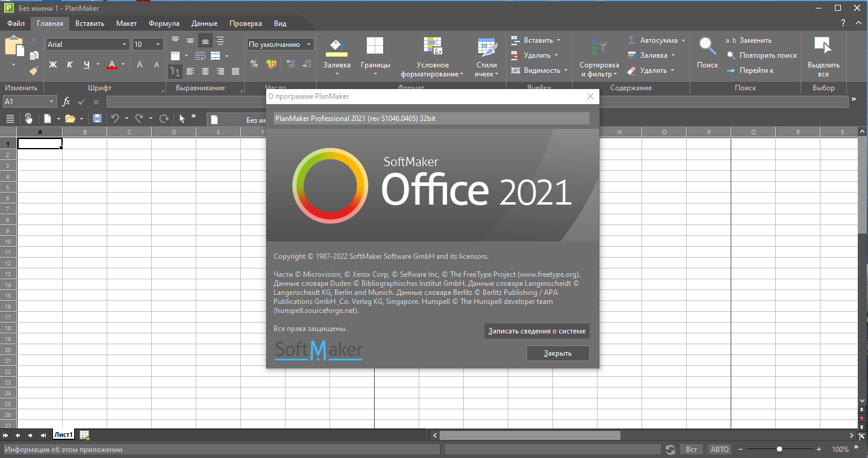Screen dimensions: 868x458
Task: Toggle italic formatting (К)
Action: click(69, 64)
